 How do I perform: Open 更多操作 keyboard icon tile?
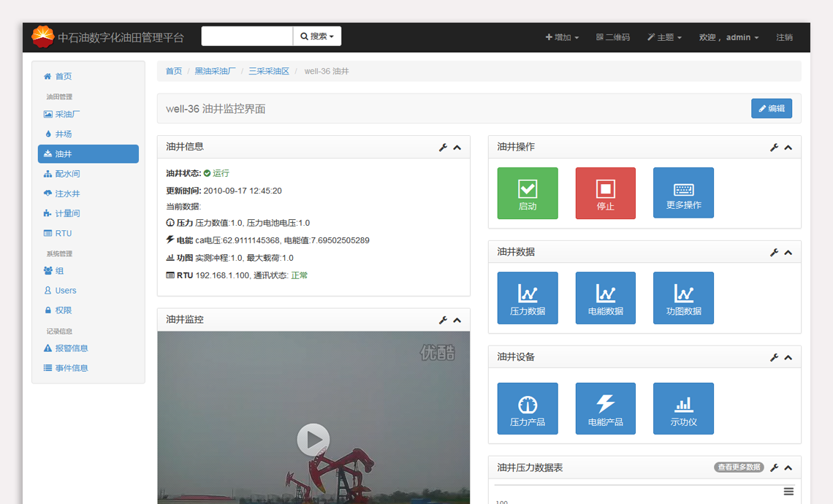tap(683, 193)
